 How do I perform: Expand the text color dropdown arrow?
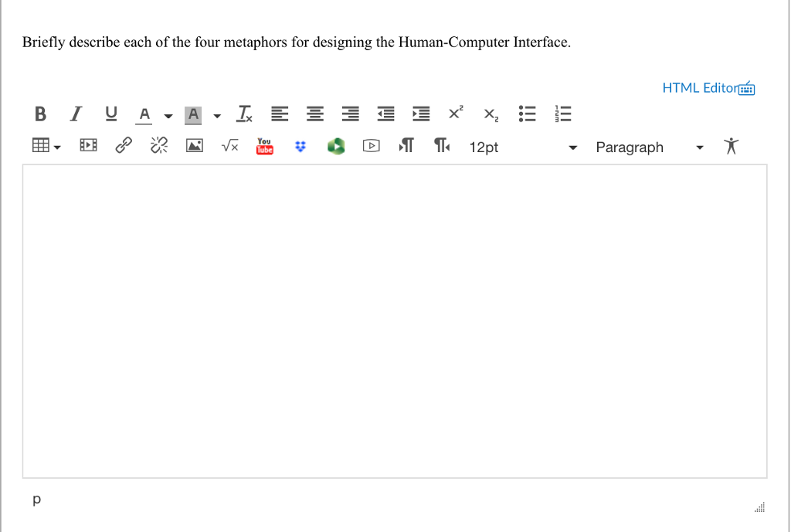click(x=168, y=115)
